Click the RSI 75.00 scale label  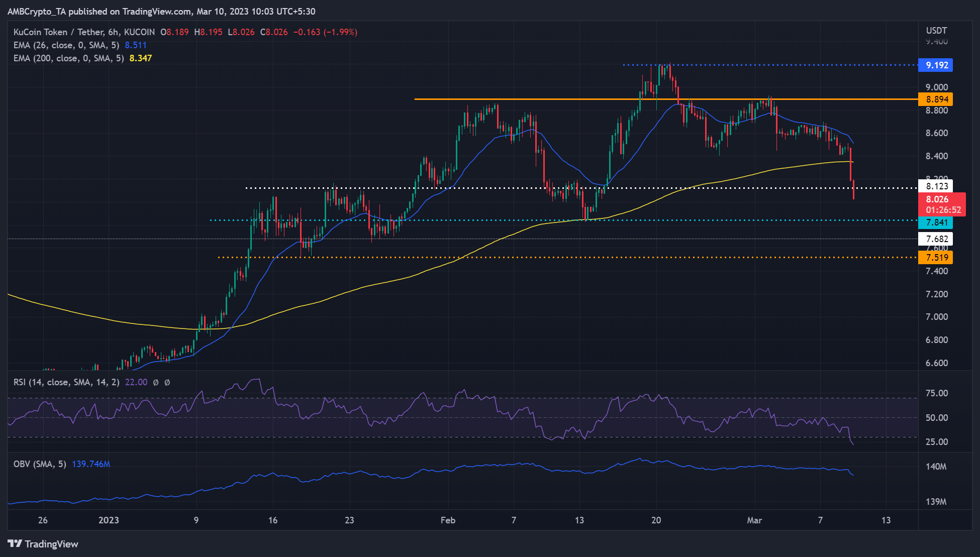(937, 393)
